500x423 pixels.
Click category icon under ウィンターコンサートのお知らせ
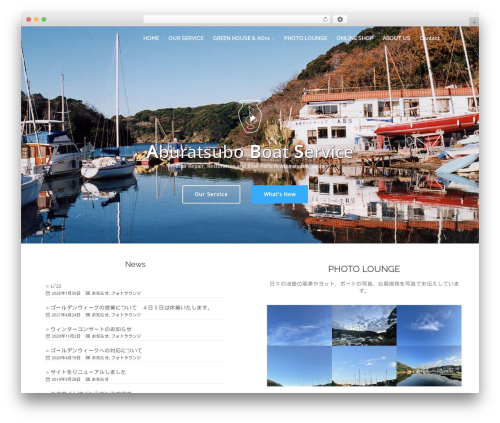88,336
